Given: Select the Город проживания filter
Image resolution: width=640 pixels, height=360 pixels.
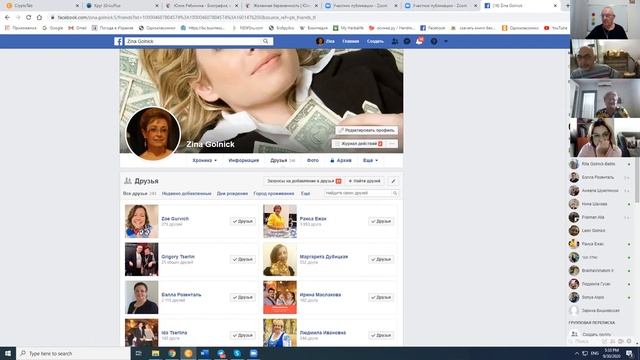Looking at the screenshot, I should [x=273, y=193].
